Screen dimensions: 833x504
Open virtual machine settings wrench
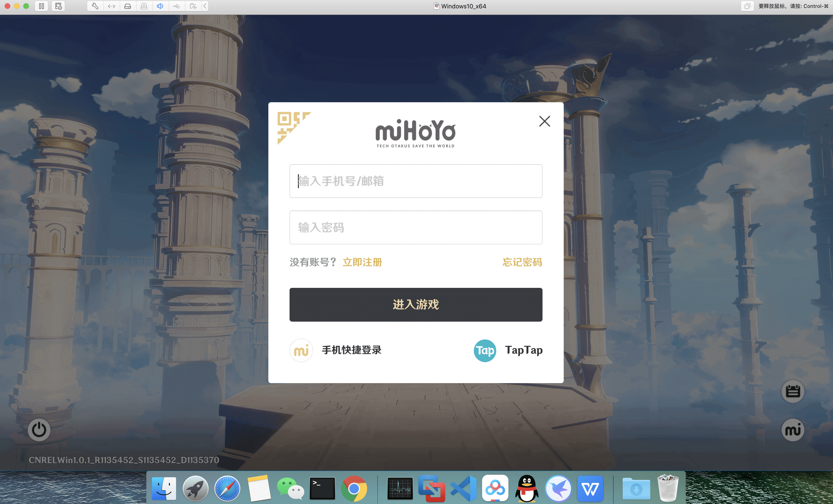[95, 6]
